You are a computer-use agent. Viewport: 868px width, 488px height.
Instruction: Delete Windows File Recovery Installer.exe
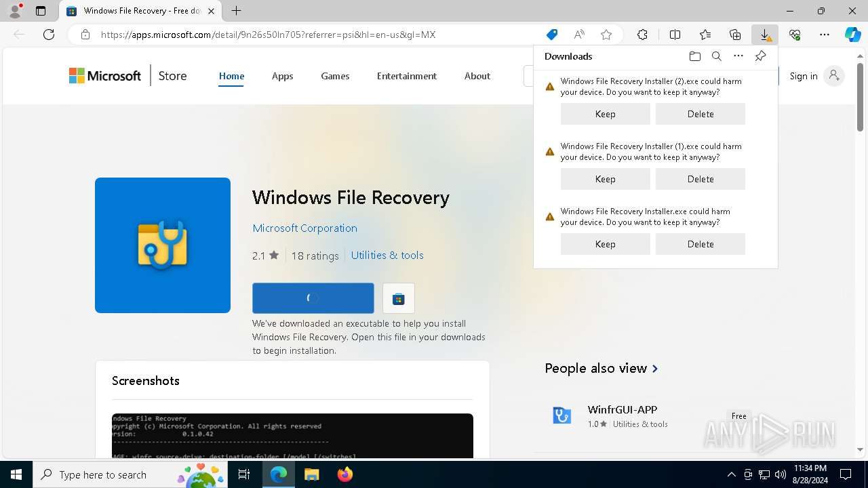click(701, 244)
